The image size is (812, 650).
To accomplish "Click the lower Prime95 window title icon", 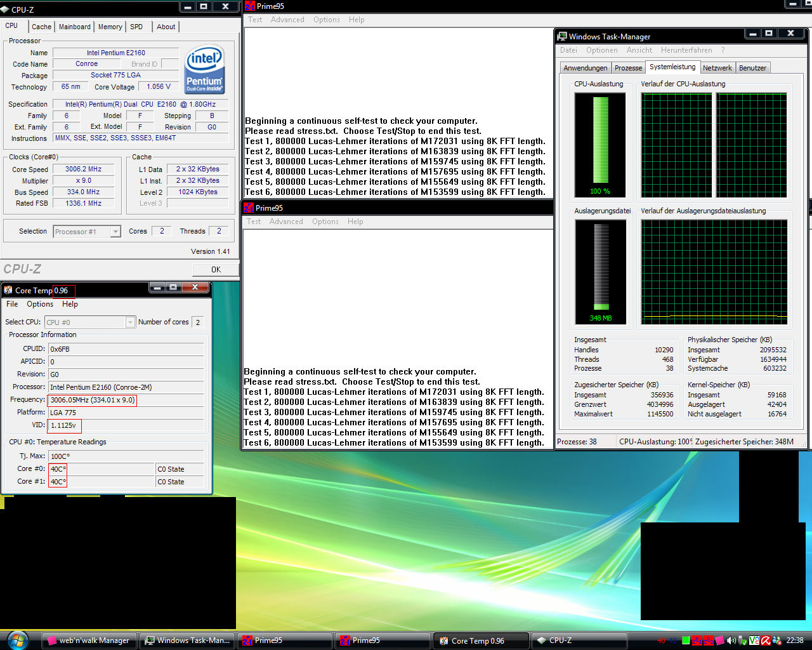I will point(249,208).
